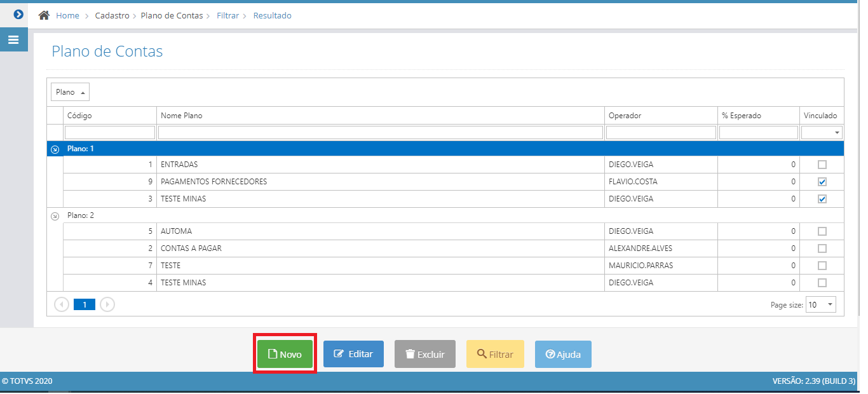This screenshot has width=868, height=394.
Task: Go to previous page arrow in pager
Action: [62, 304]
